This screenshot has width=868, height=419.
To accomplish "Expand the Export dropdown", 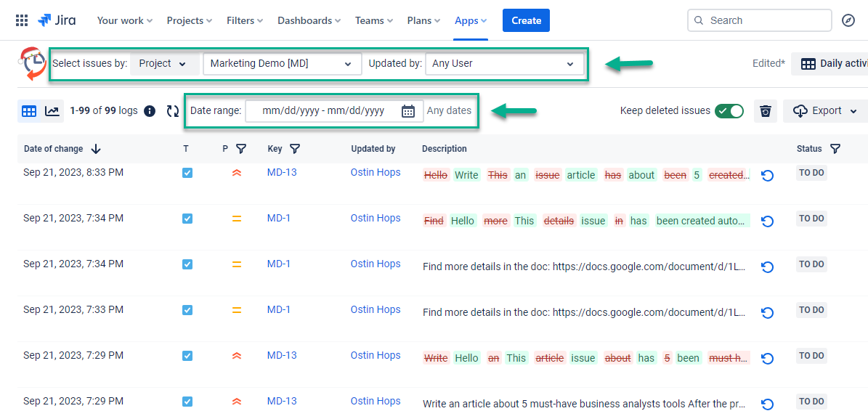I will 825,111.
